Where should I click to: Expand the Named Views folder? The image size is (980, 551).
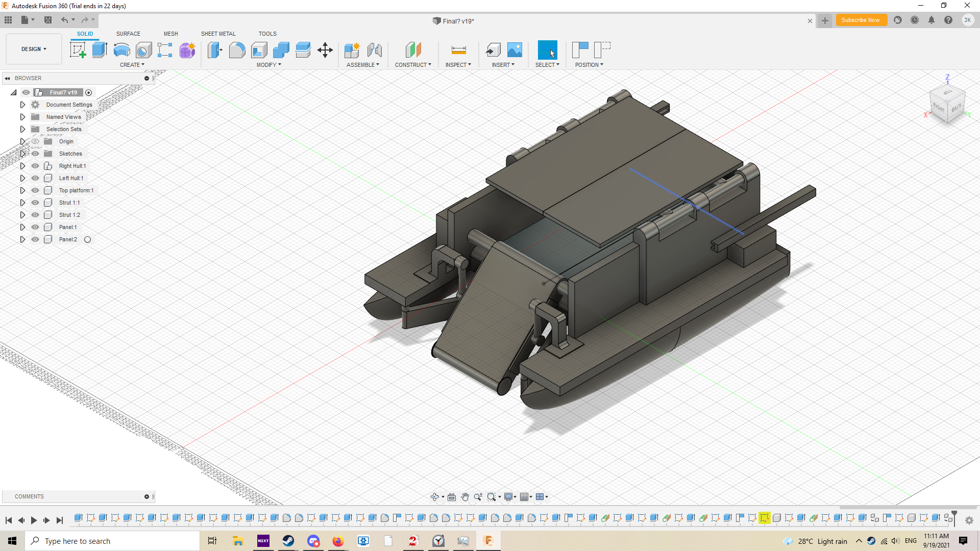[22, 117]
